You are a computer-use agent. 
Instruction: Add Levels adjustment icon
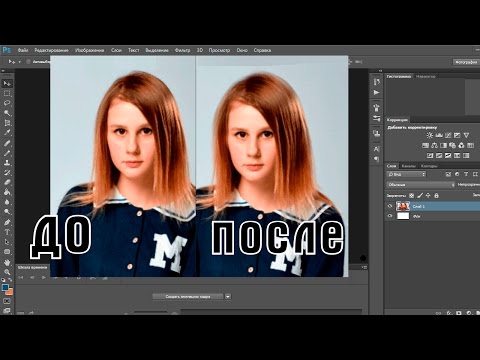tap(439, 135)
